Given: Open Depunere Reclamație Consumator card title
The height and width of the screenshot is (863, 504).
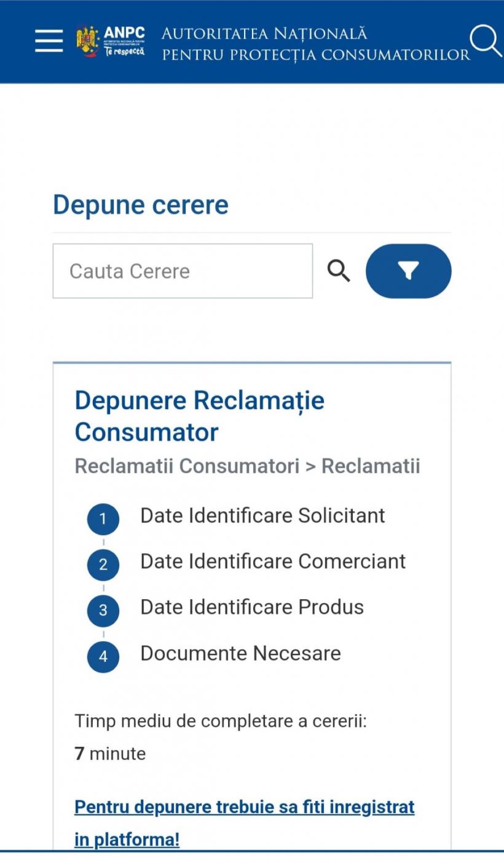Looking at the screenshot, I should point(199,416).
